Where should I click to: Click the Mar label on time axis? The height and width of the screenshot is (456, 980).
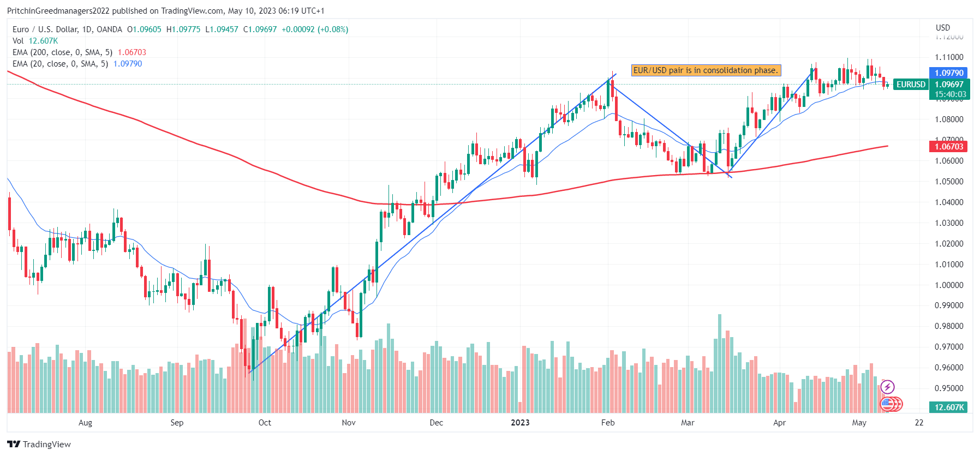[x=688, y=423]
